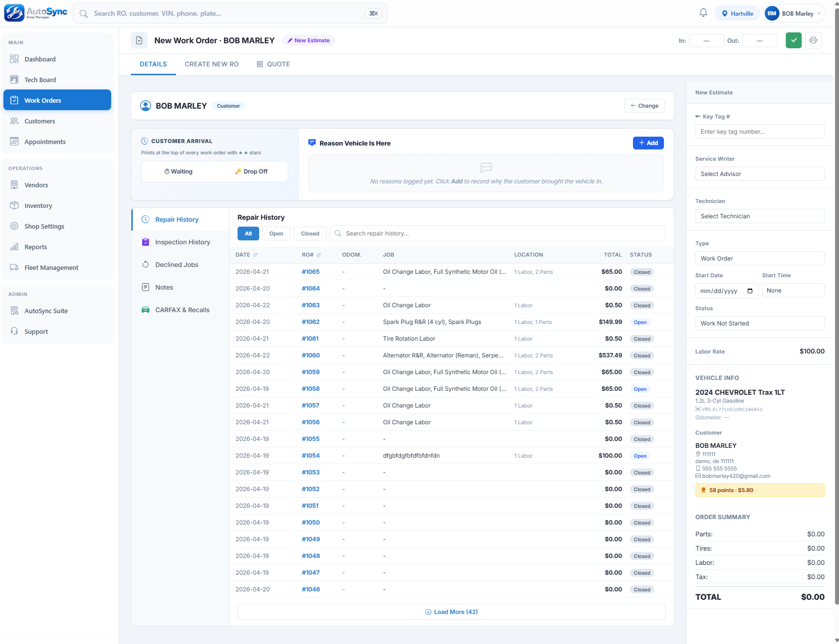Filter repair history by All
Image resolution: width=839 pixels, height=644 pixels.
click(x=248, y=234)
